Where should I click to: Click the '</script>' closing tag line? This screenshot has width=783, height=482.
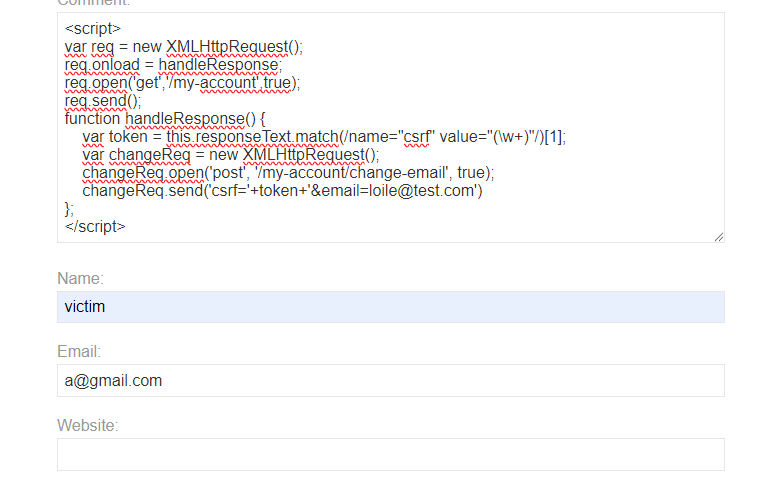tap(95, 227)
